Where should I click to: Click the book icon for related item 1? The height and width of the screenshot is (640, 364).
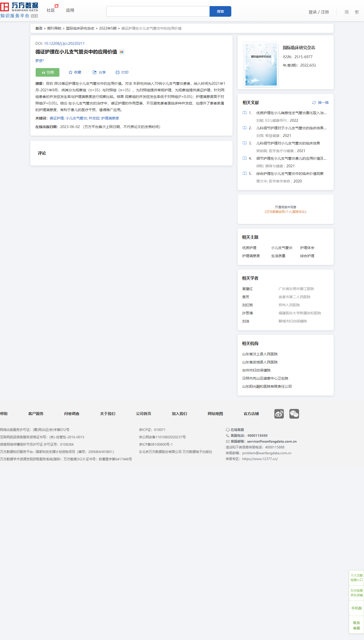click(245, 113)
